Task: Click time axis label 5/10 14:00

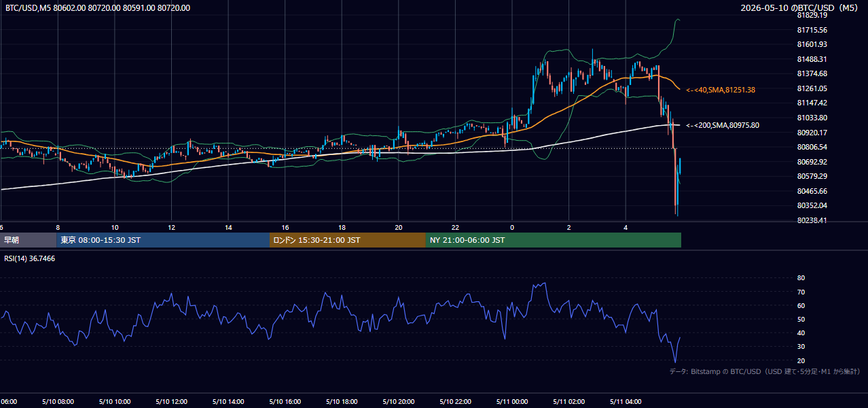Action: click(228, 402)
